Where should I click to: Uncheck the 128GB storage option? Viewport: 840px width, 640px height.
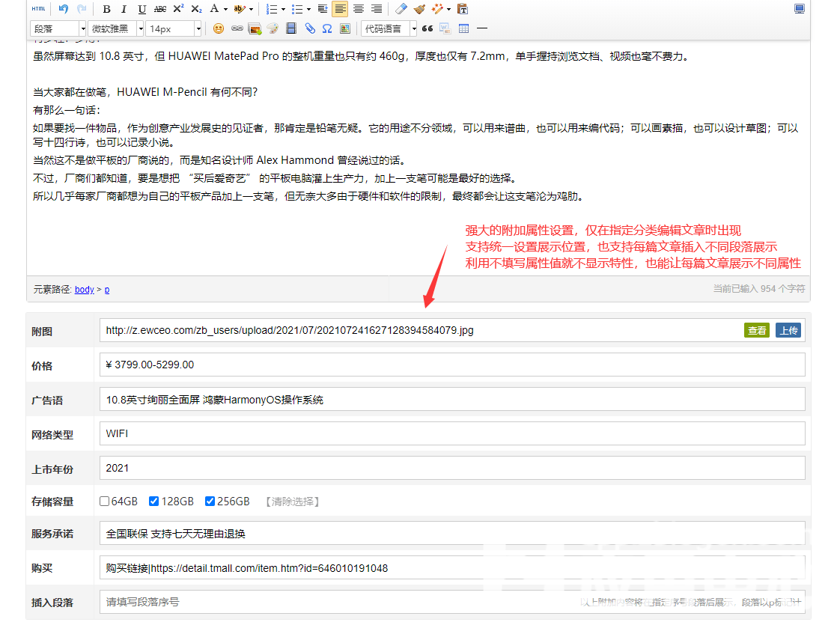tap(154, 502)
